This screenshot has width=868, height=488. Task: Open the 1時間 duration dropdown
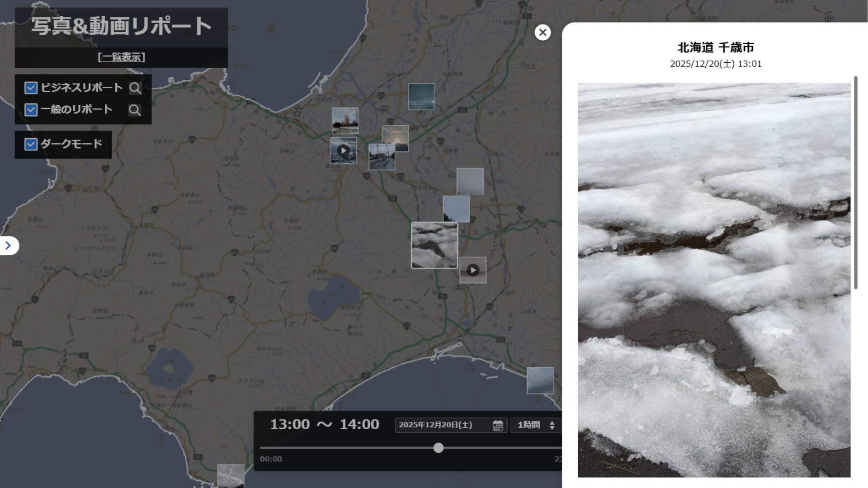(x=536, y=425)
